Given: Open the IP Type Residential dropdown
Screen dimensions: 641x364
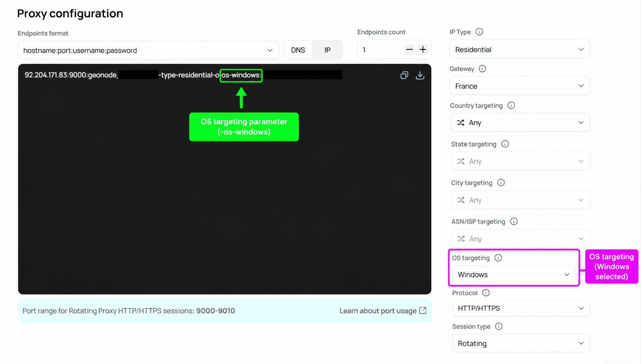Looking at the screenshot, I should pyautogui.click(x=520, y=49).
